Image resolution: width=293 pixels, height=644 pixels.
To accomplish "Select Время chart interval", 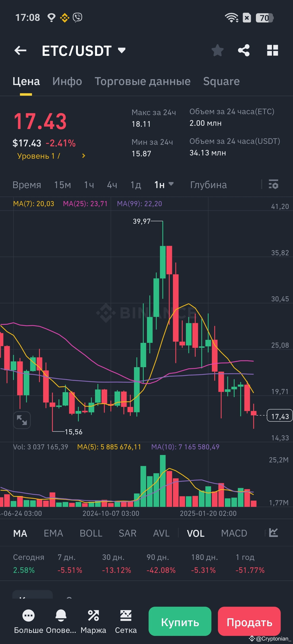I will click(x=27, y=185).
